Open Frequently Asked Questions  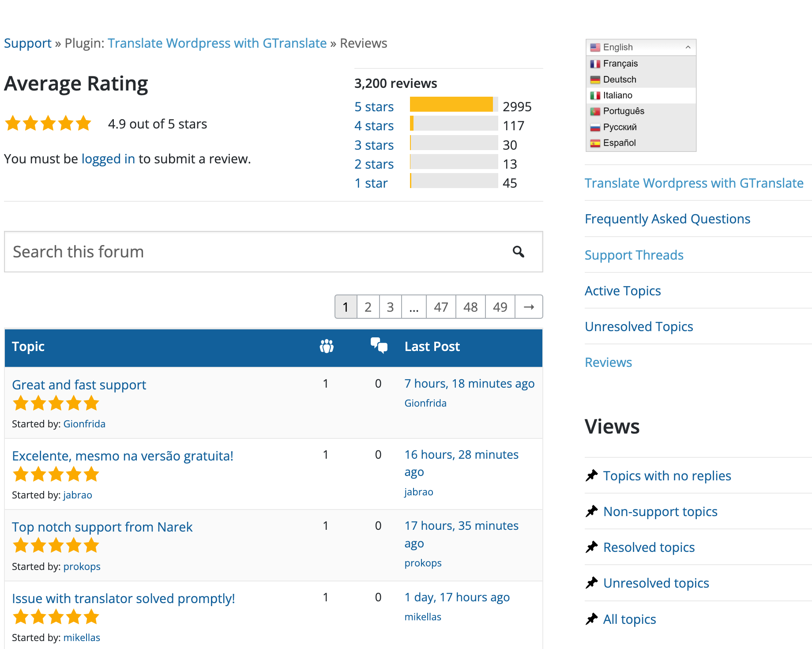(667, 219)
